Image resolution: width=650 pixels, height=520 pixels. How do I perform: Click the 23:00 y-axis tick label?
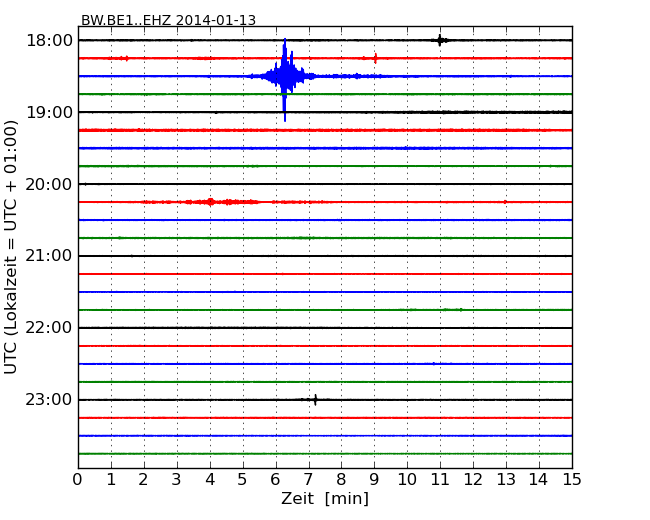pyautogui.click(x=49, y=400)
